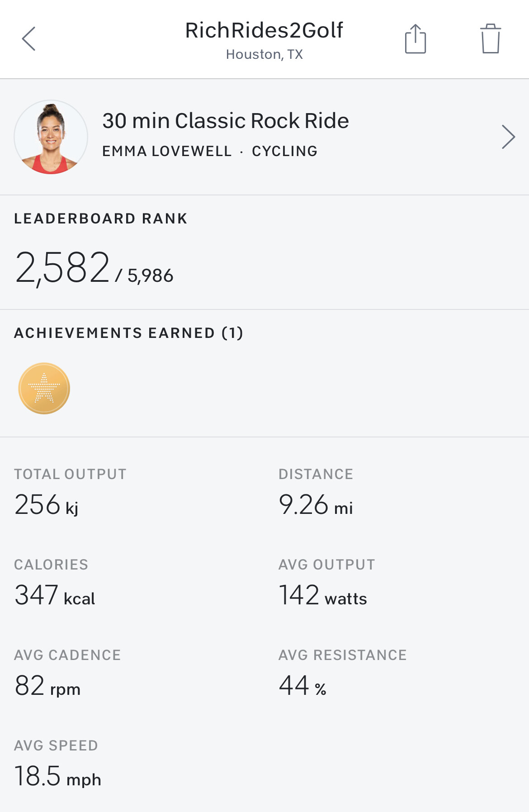Tap the Distance 9.26 mi stat
This screenshot has width=529, height=812.
tap(316, 505)
